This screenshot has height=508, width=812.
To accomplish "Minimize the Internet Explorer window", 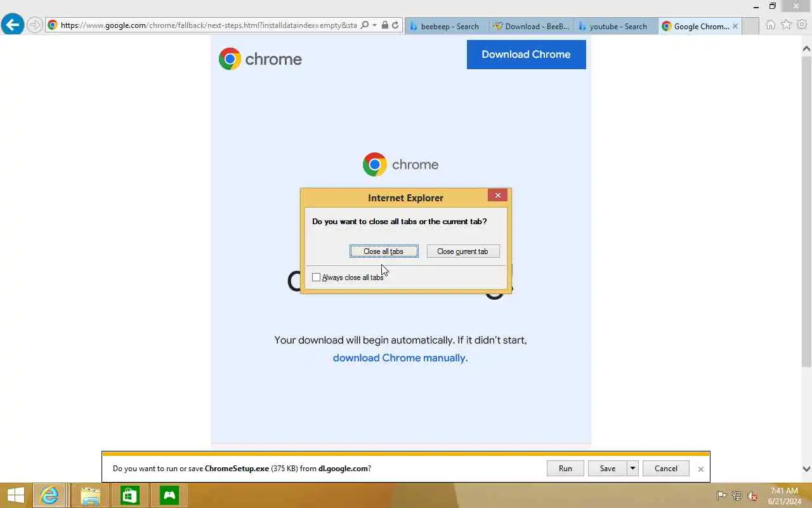I will (x=756, y=6).
